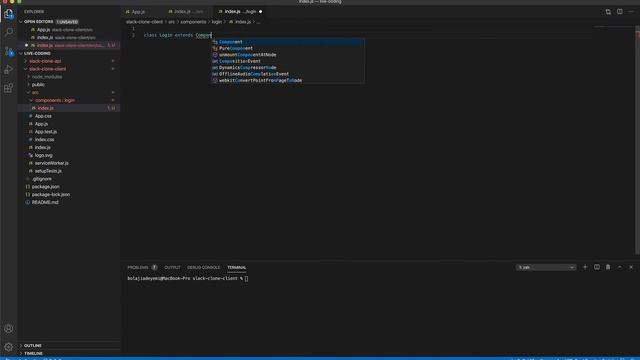Open the Explorer view in activity bar
The image size is (640, 360).
tap(9, 14)
